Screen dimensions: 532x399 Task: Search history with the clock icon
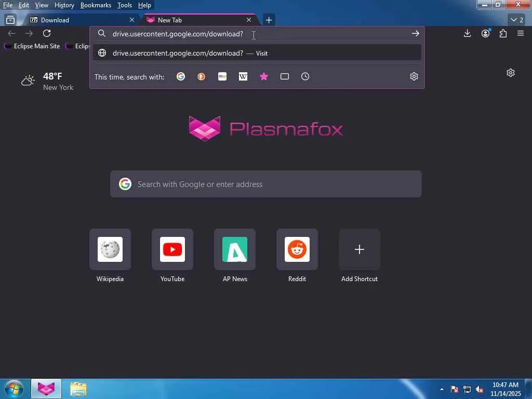[x=305, y=77]
